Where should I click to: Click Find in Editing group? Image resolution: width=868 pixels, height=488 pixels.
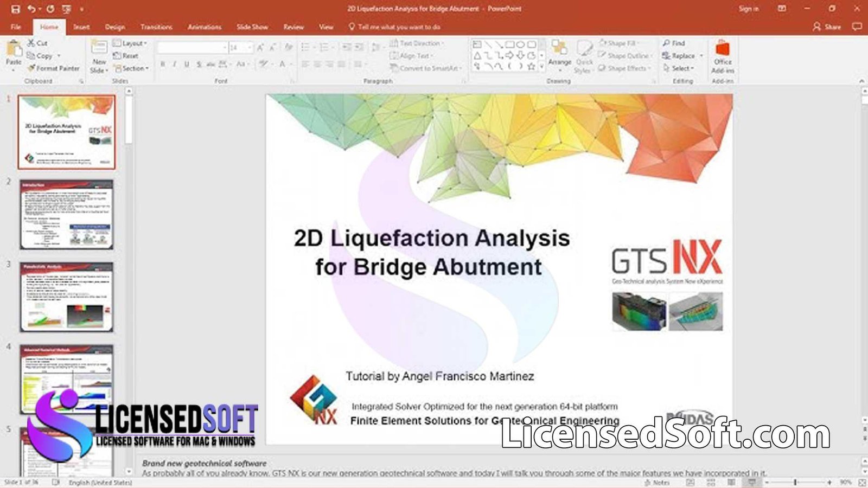click(x=674, y=43)
